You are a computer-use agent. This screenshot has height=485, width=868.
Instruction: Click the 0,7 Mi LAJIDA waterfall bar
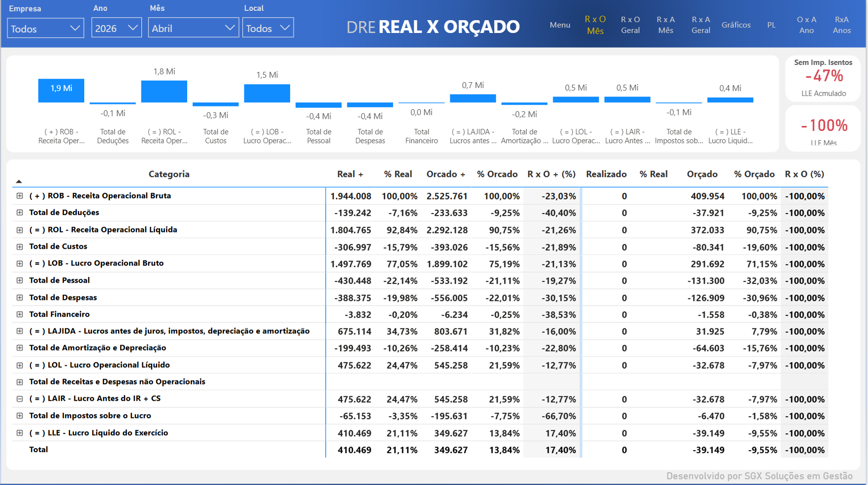pos(473,98)
